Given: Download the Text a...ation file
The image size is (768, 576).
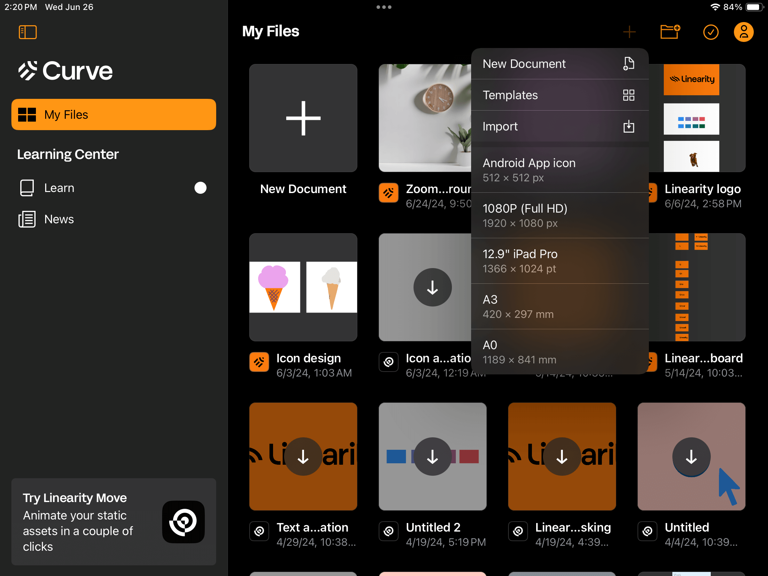Looking at the screenshot, I should [x=303, y=456].
